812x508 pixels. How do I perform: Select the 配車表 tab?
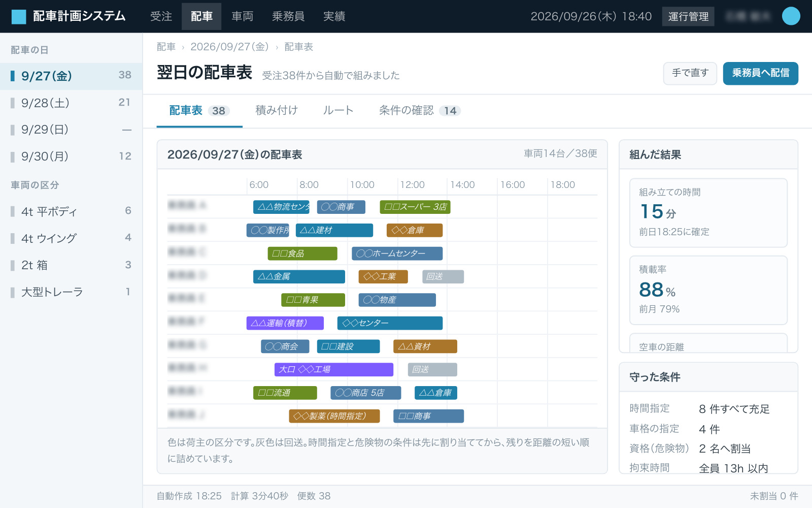199,110
